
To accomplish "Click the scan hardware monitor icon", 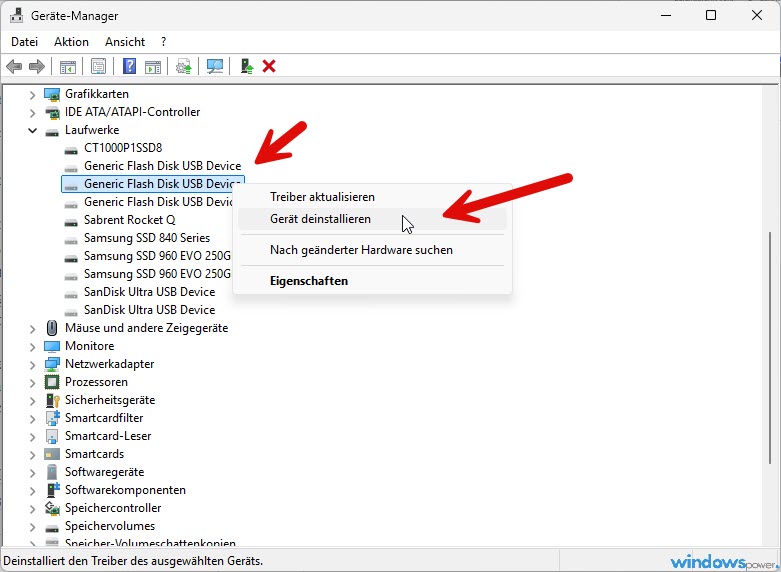I will point(215,66).
